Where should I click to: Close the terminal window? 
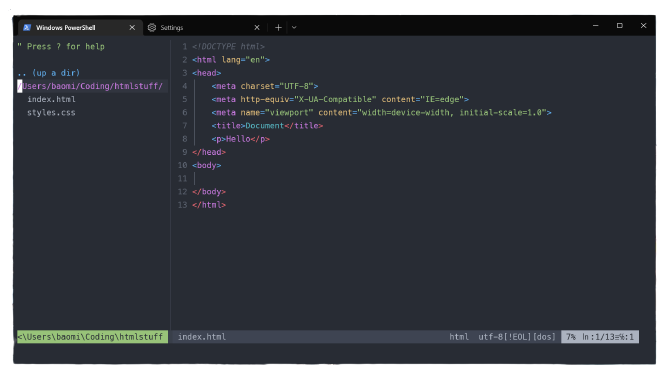coord(643,25)
